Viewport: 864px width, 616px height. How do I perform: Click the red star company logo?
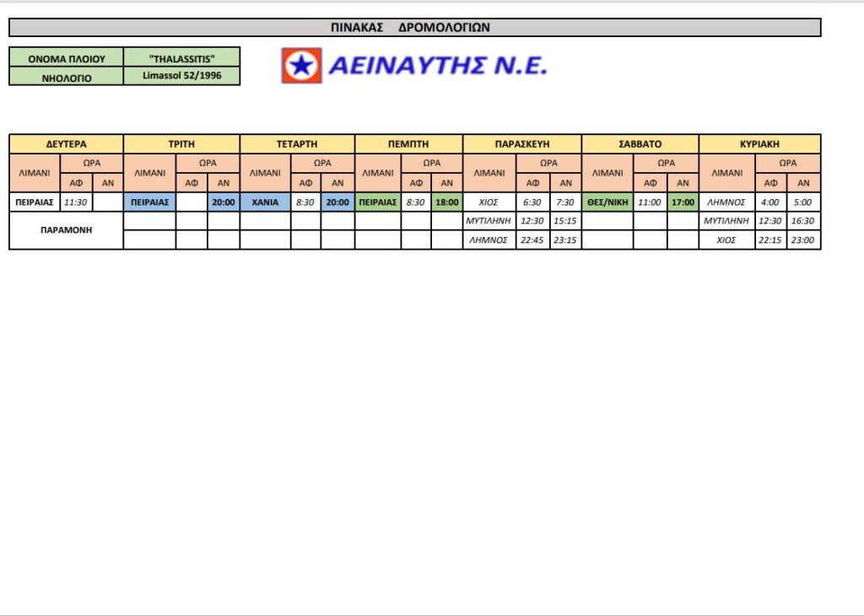(x=301, y=65)
